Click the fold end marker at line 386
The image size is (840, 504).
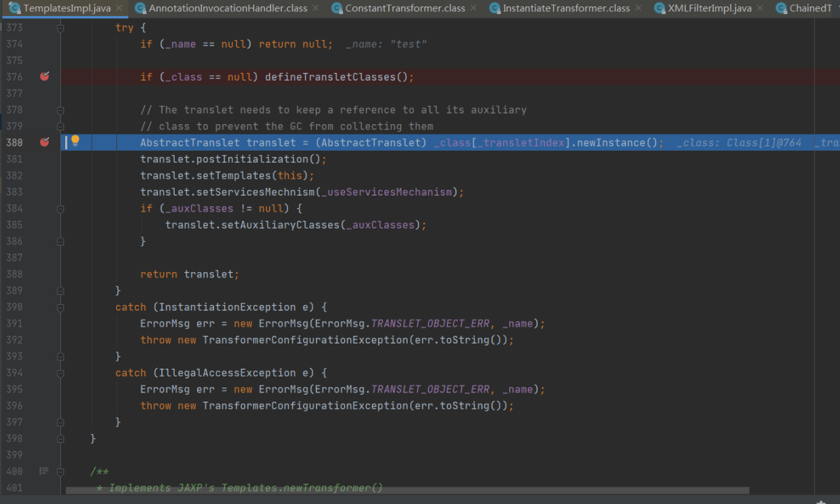(60, 241)
